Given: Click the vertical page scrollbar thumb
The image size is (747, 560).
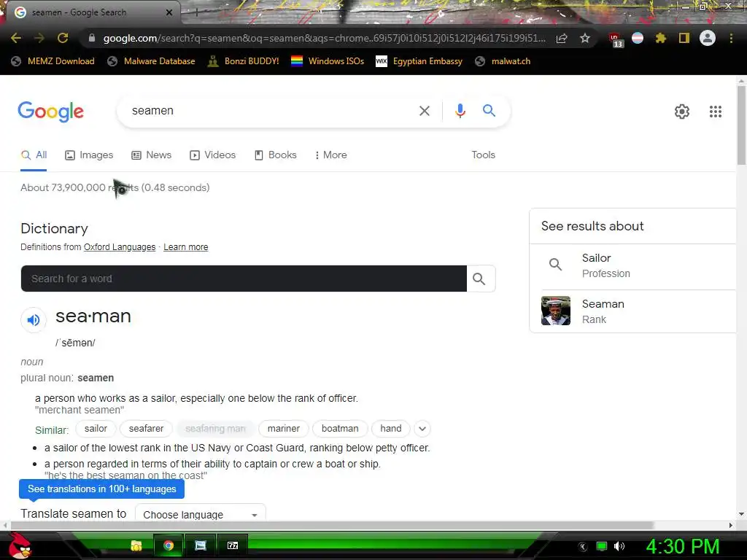Looking at the screenshot, I should 741,125.
